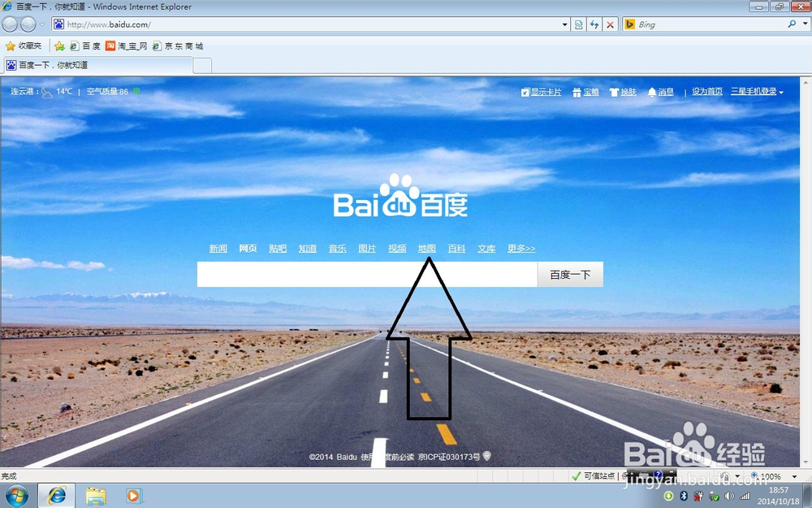Open the 文库 library link

[x=486, y=248]
